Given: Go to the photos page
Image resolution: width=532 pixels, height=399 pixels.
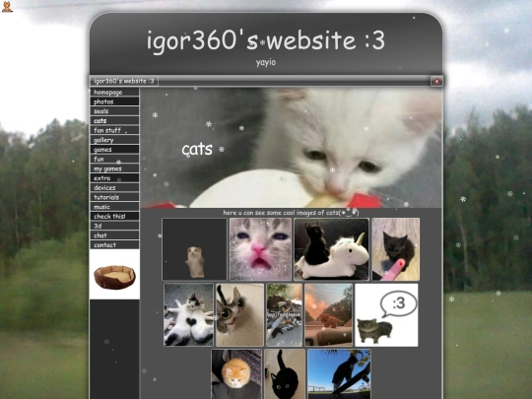Looking at the screenshot, I should (114, 101).
